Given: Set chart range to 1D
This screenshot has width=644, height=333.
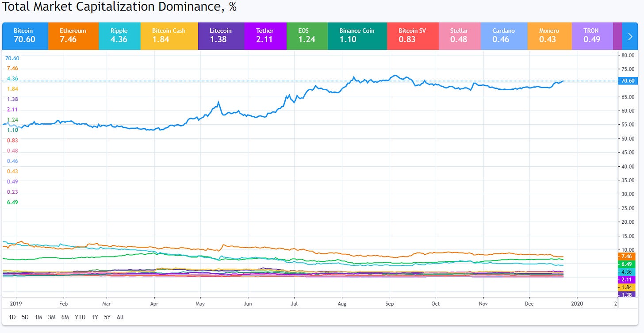Looking at the screenshot, I should (x=12, y=317).
